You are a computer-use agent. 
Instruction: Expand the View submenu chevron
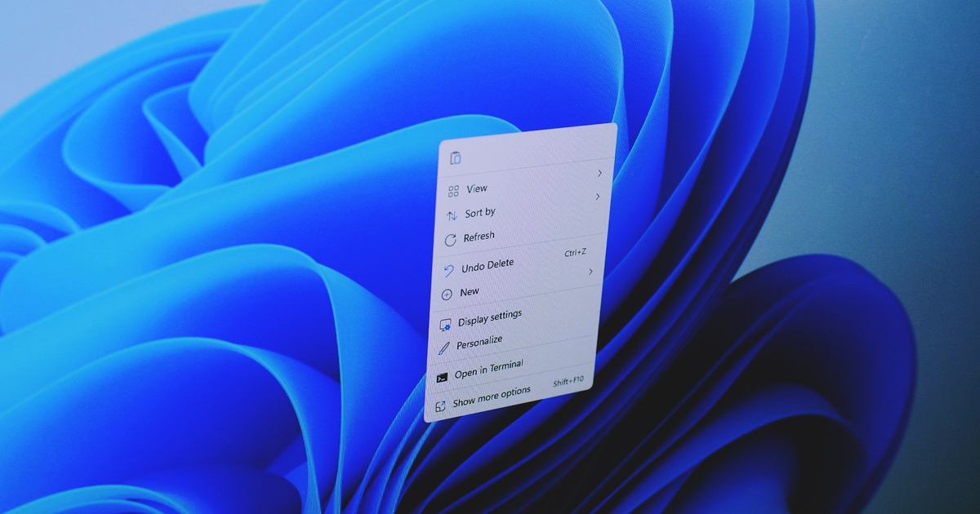599,173
